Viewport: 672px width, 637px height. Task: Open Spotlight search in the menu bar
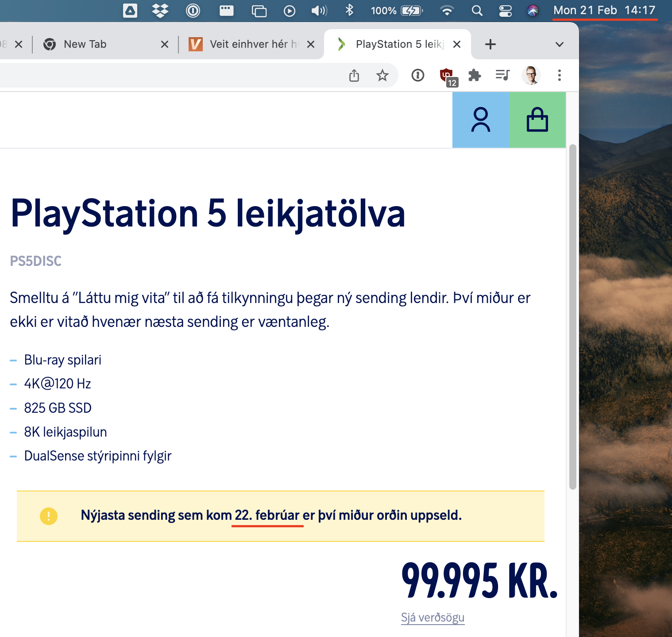click(x=477, y=10)
